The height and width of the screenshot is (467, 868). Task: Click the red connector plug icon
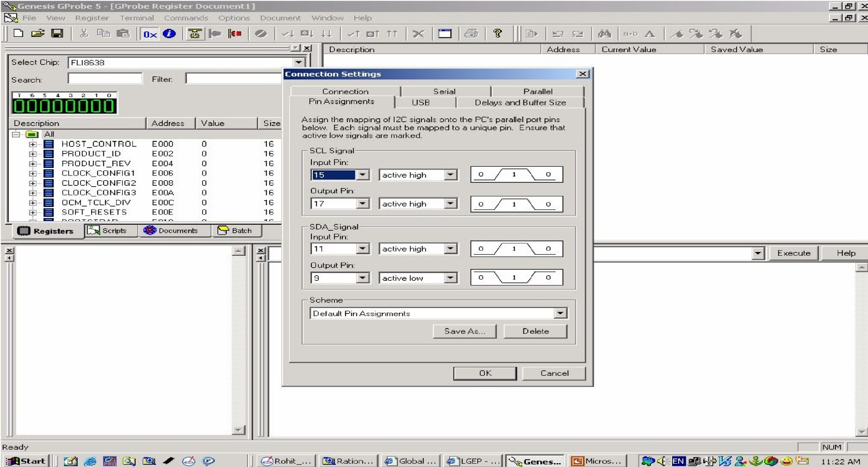235,34
